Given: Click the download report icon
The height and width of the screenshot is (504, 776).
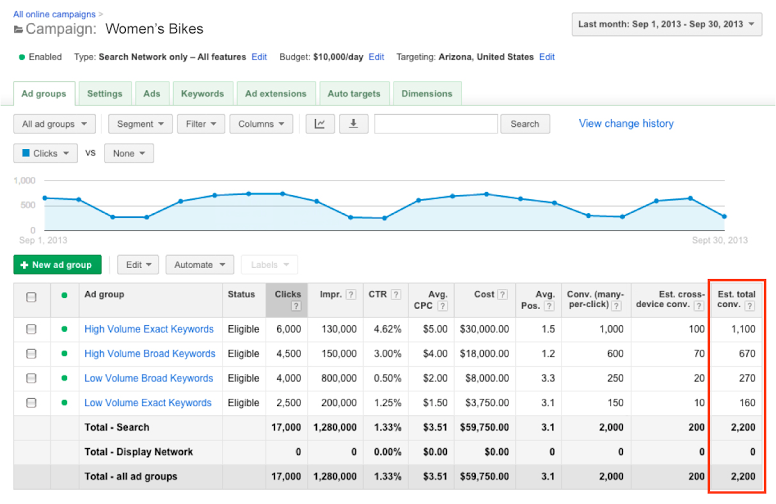Looking at the screenshot, I should (x=353, y=124).
